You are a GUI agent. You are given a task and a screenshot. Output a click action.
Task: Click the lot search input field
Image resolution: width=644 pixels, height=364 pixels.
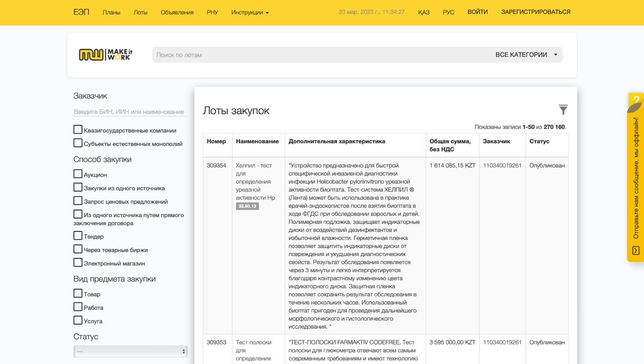tap(322, 55)
